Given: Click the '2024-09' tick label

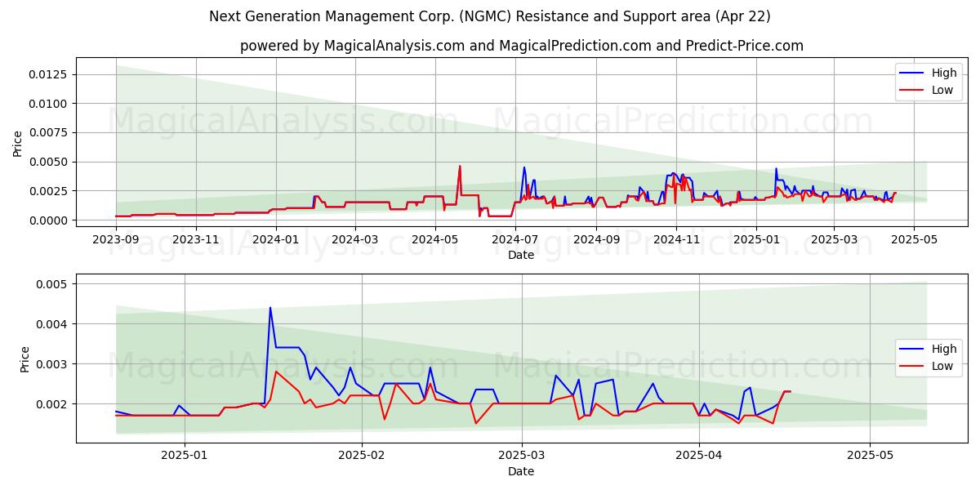Looking at the screenshot, I should pyautogui.click(x=595, y=238).
